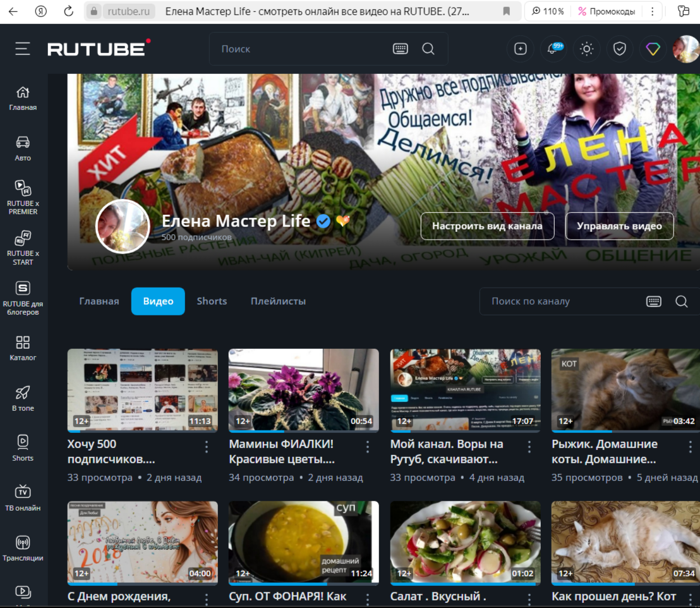Open options menu for Мой канал video
The width and height of the screenshot is (700, 608).
point(529,447)
